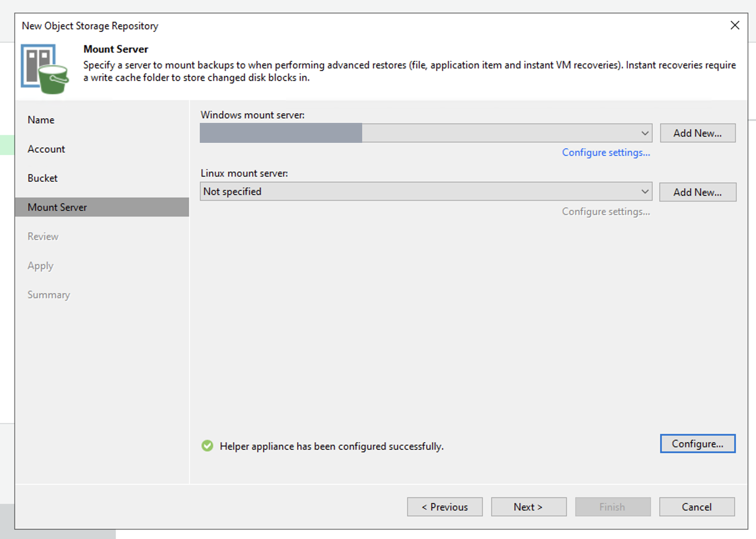Click the 'Mount Server' heading text
Image resolution: width=756 pixels, height=539 pixels.
(x=116, y=49)
